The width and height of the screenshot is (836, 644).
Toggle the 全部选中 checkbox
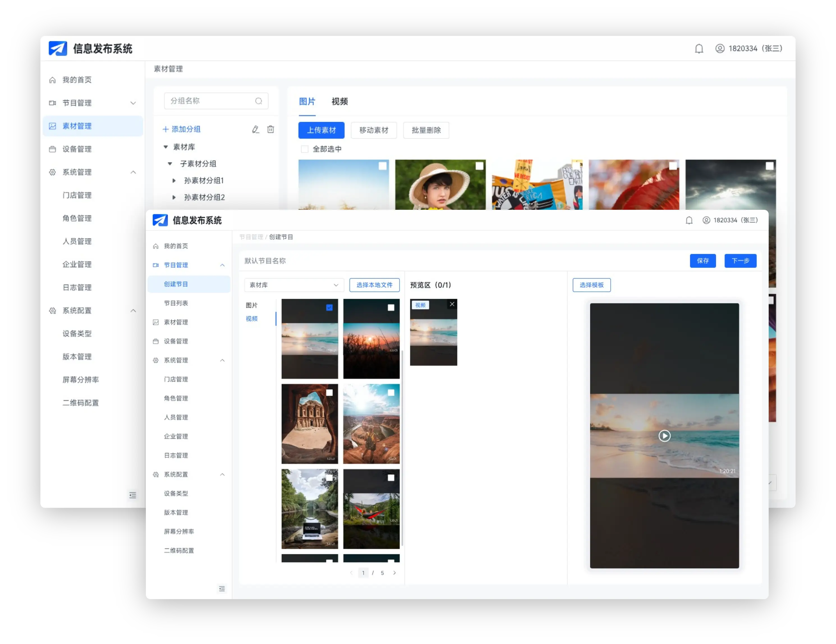point(305,149)
